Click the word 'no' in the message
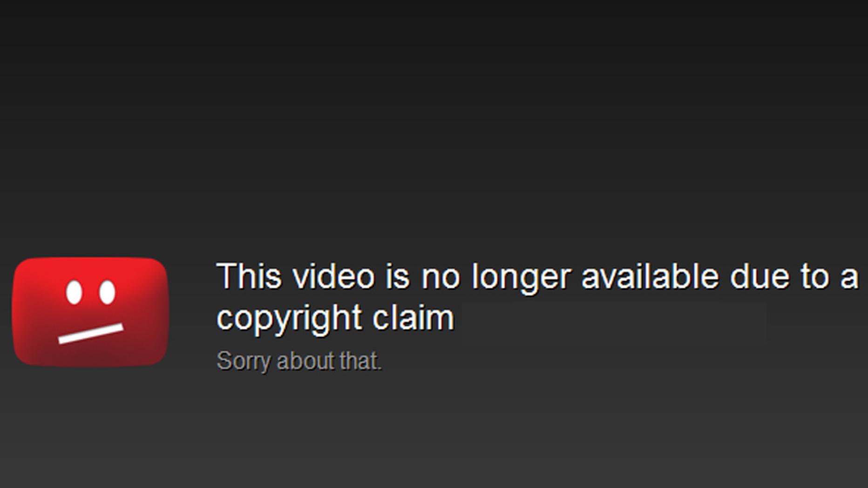Viewport: 868px width, 488px height. (441, 278)
